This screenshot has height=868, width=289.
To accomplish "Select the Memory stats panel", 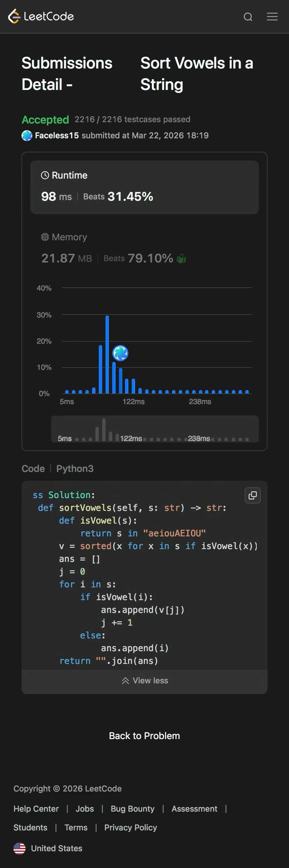I will pos(144,248).
